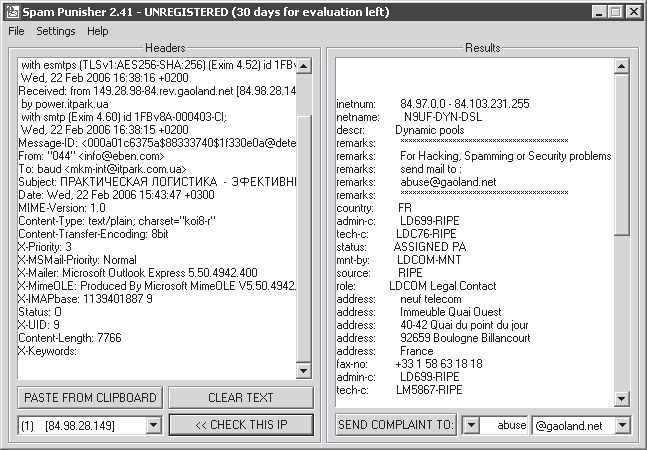Open the Settings menu

[x=56, y=31]
